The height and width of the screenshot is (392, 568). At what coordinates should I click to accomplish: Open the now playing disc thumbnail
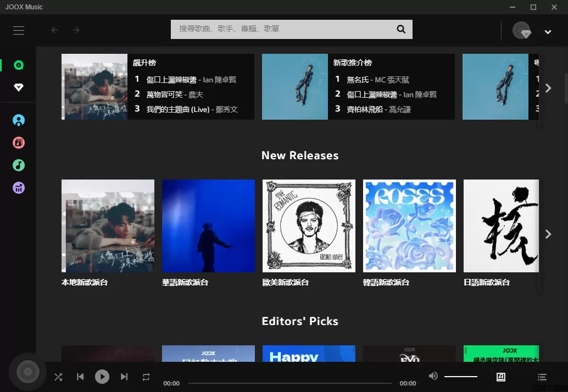tap(27, 372)
